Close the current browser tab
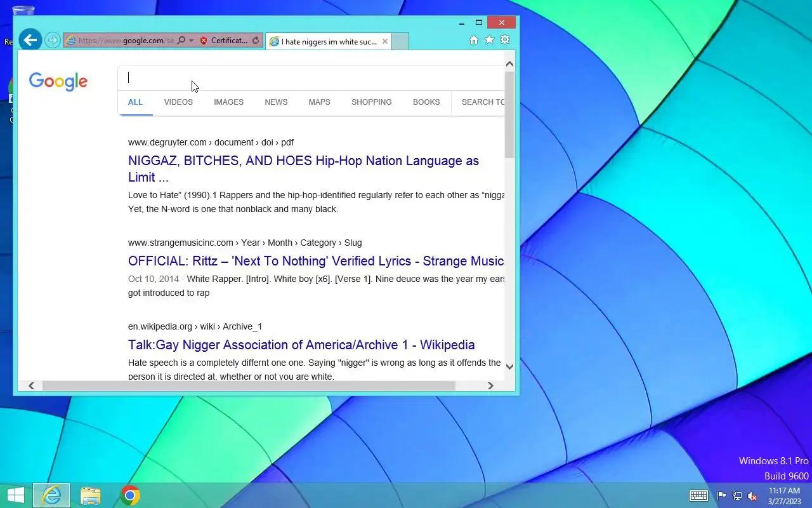The image size is (812, 508). [x=384, y=42]
